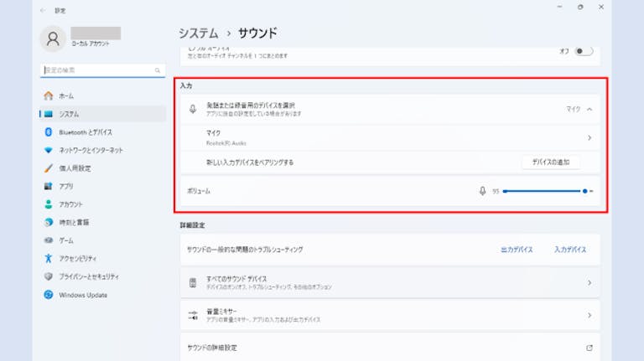Open すべてのサウンド デバイス row
Screen dimensions: 644x361
coord(390,282)
